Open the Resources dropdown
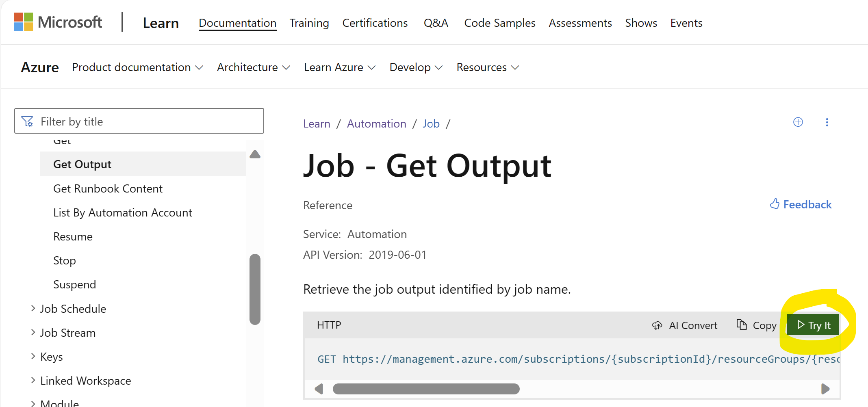This screenshot has width=868, height=407. 488,67
